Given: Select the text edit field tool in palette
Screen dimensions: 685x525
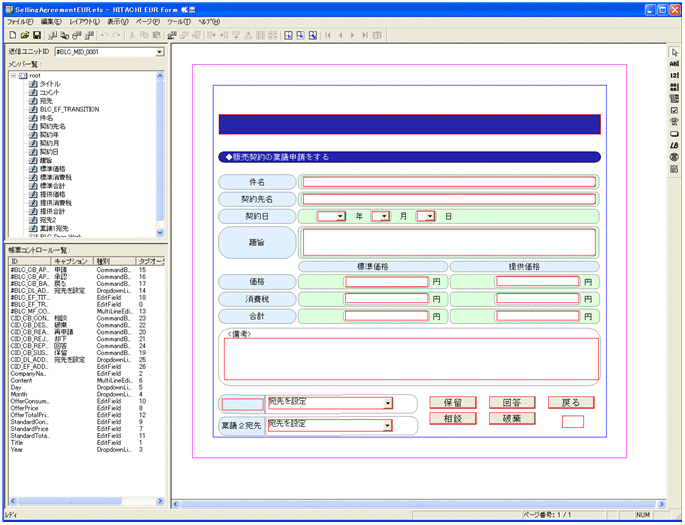Looking at the screenshot, I should (x=675, y=63).
